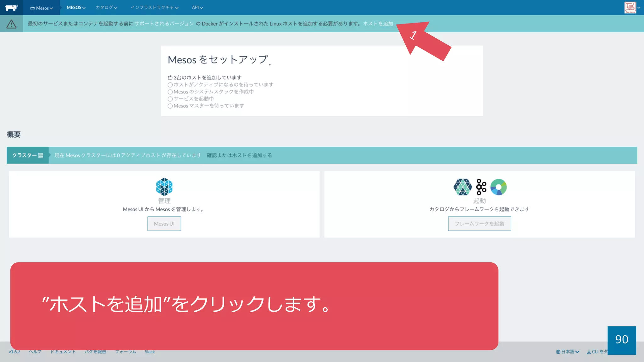Click circle beside ホストがアクティブになるのを待っています
The width and height of the screenshot is (644, 362).
click(x=170, y=85)
